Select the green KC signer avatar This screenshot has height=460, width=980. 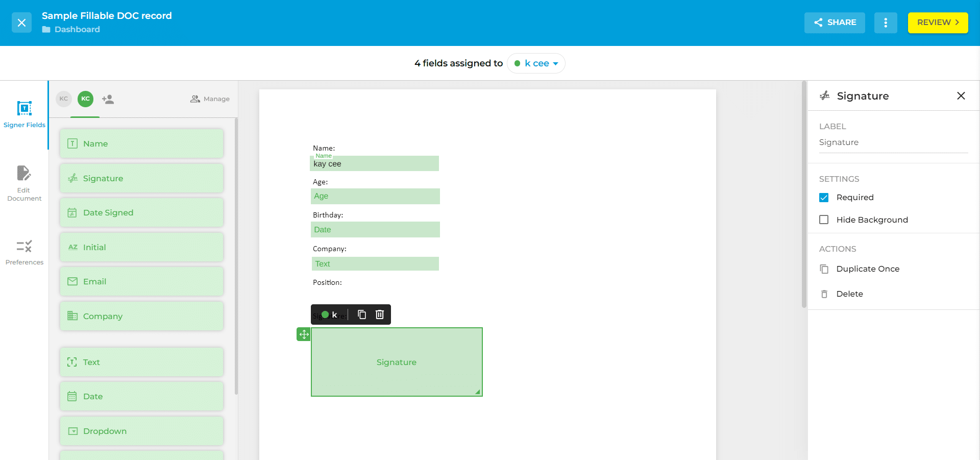(85, 99)
